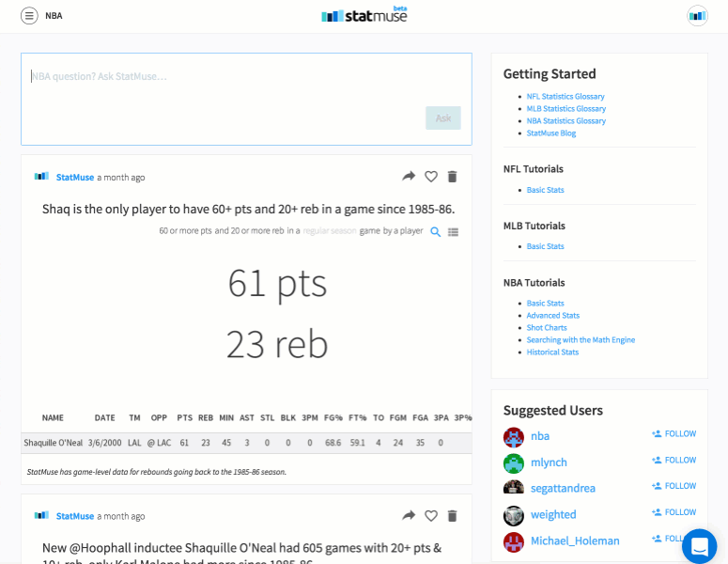The height and width of the screenshot is (564, 728).
Task: Share the Hoophall inductee post
Action: 409,515
